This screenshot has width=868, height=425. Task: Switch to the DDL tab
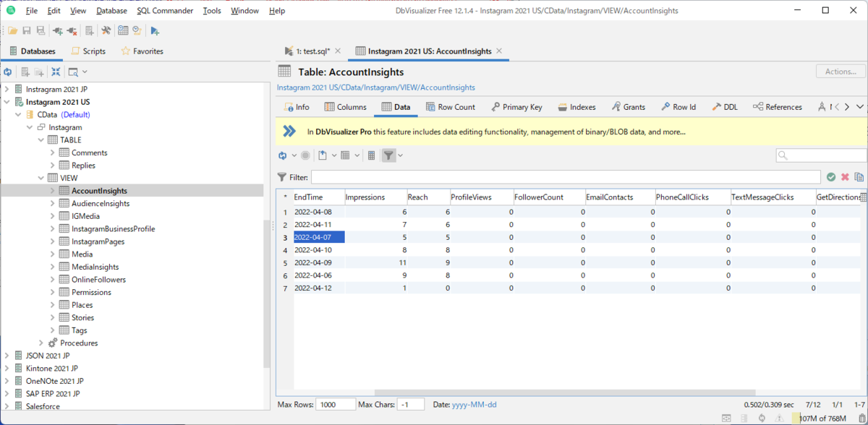[x=725, y=107]
